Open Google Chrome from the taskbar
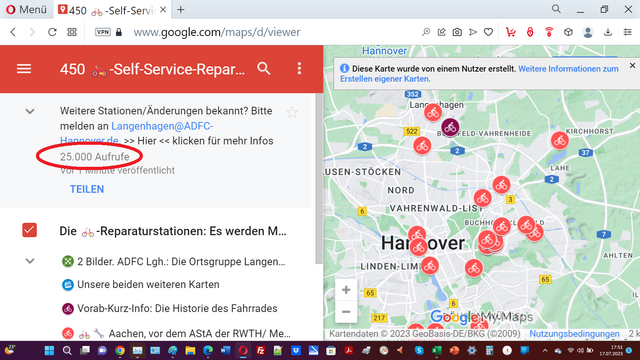This screenshot has width=640, height=360. point(120,350)
